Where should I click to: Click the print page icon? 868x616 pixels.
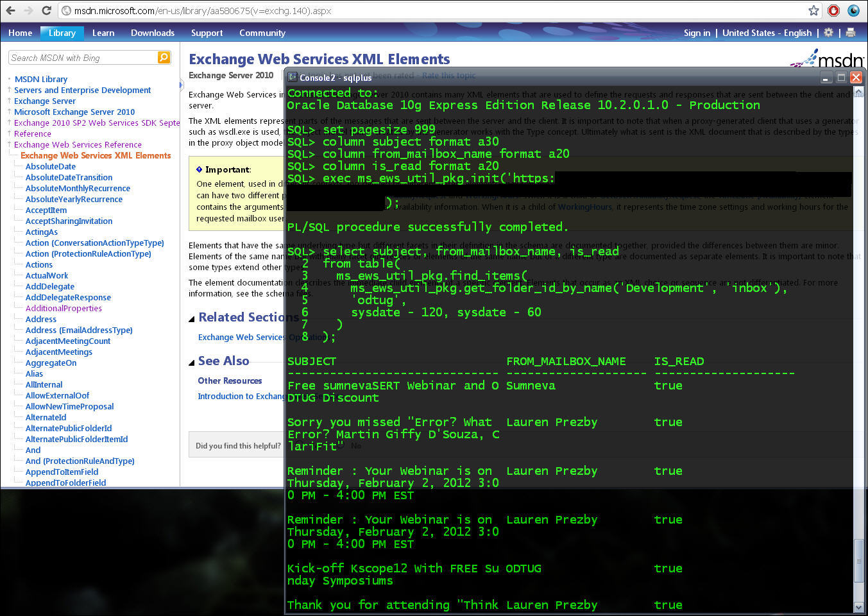click(850, 33)
